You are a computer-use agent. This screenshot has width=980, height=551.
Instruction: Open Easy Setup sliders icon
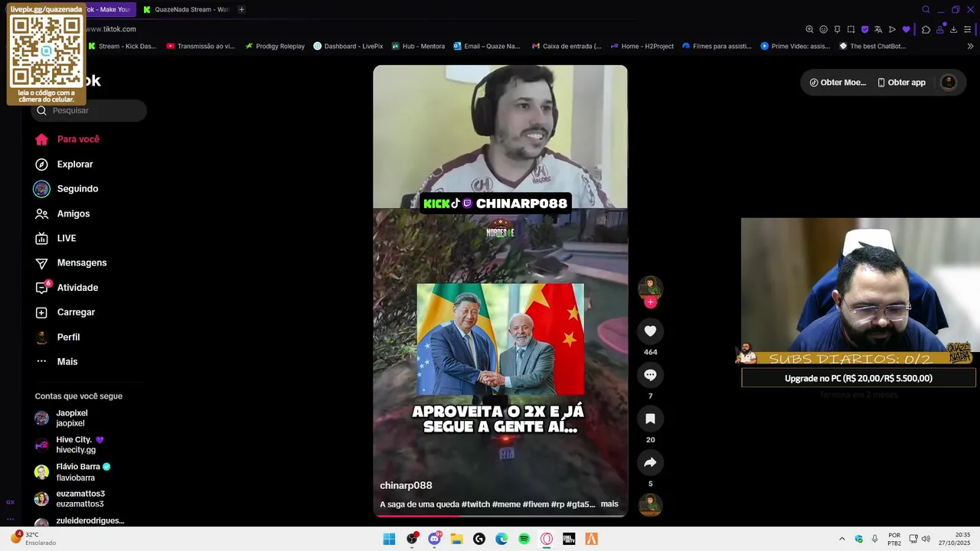pyautogui.click(x=967, y=29)
